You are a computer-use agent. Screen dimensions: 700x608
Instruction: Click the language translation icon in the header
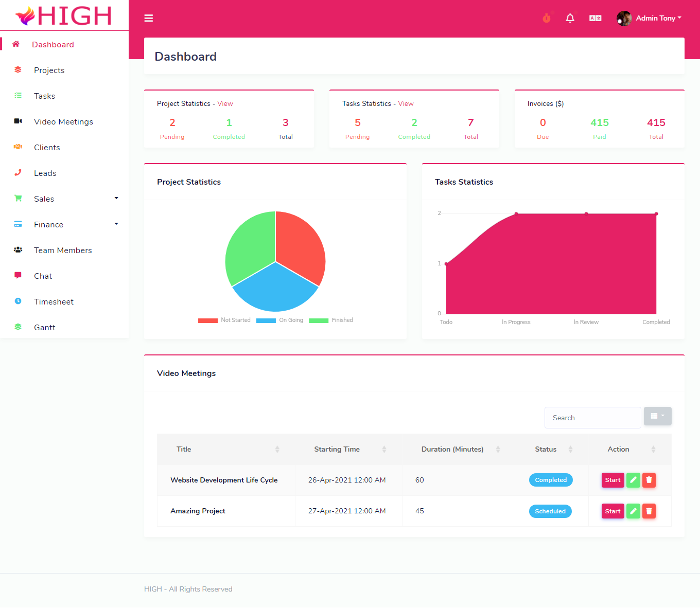pos(595,18)
